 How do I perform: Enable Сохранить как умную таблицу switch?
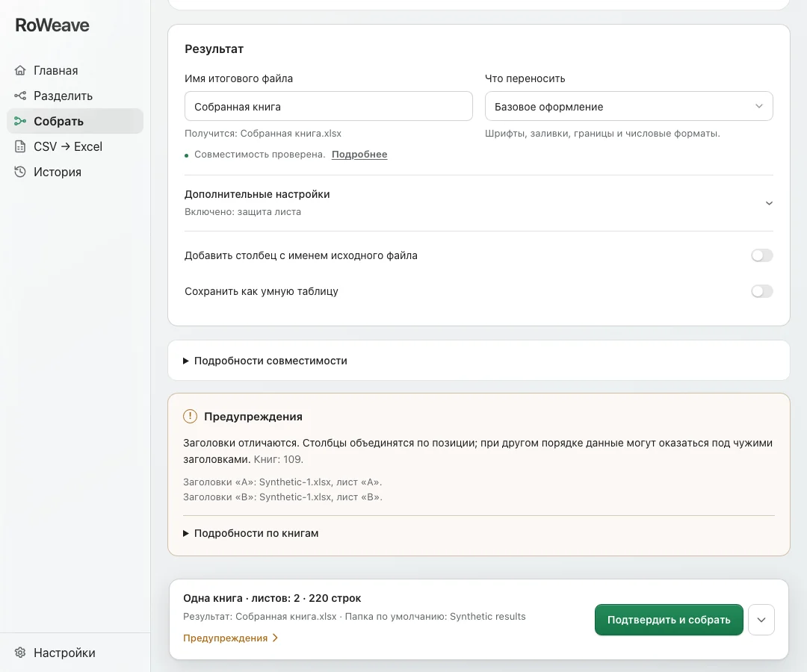pos(761,291)
